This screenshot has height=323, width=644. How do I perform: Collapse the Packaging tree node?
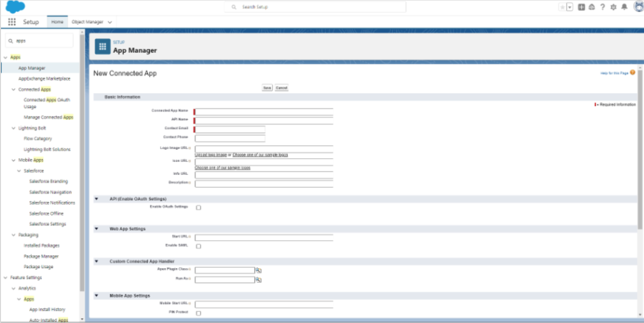tap(14, 235)
